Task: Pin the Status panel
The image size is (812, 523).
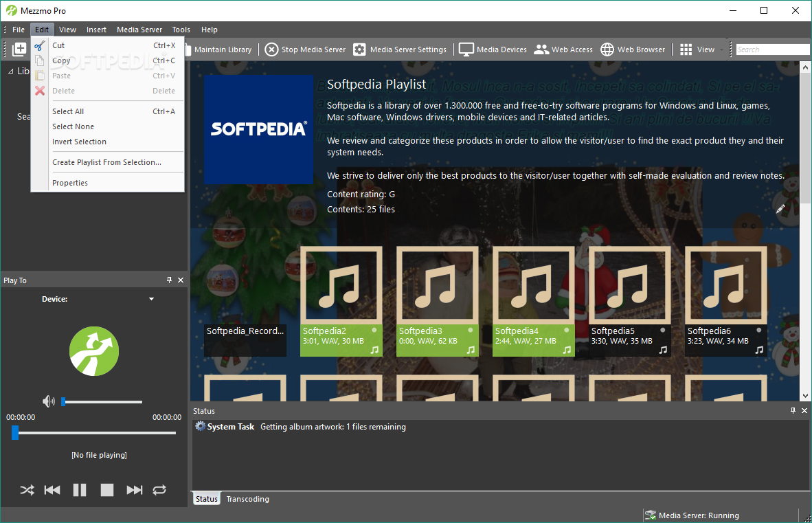Action: (793, 410)
